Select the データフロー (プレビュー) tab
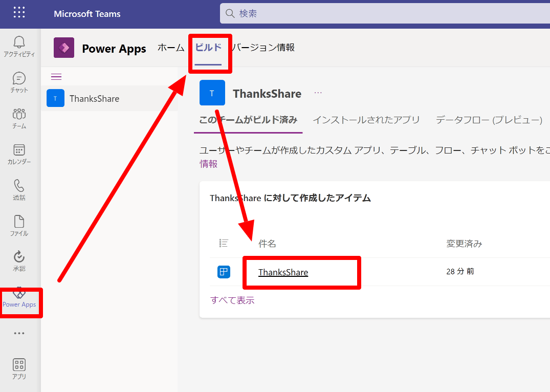Screen dimensions: 550x392 click(x=489, y=120)
